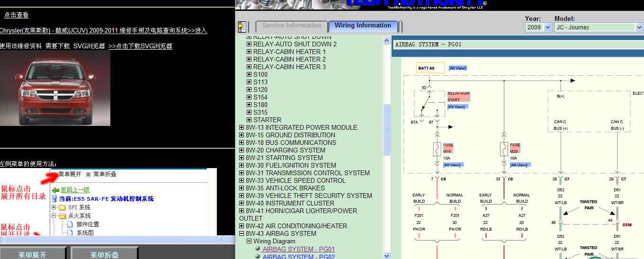The height and width of the screenshot is (259, 644).
Task: Click the RELAY-RUN/START label in the diagram
Action: coord(459,97)
